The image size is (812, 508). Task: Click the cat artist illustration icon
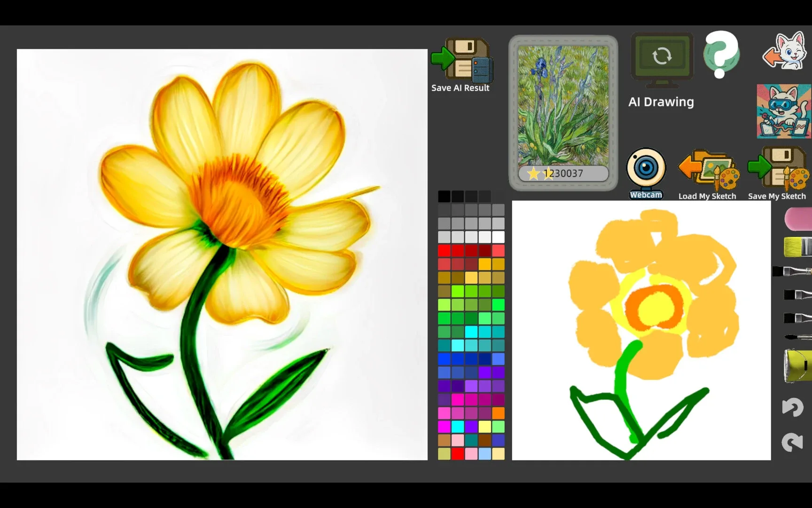(x=782, y=111)
